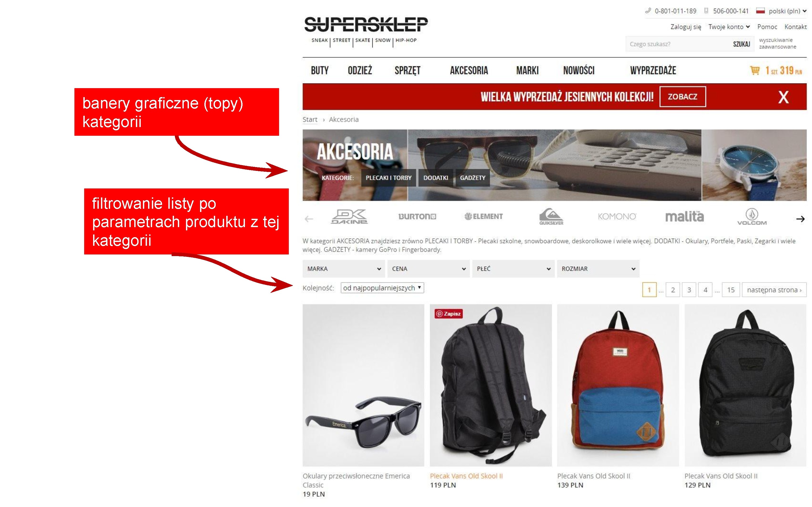The width and height of the screenshot is (812, 507).
Task: Open the Kolejność sorting dropdown
Action: pos(382,288)
